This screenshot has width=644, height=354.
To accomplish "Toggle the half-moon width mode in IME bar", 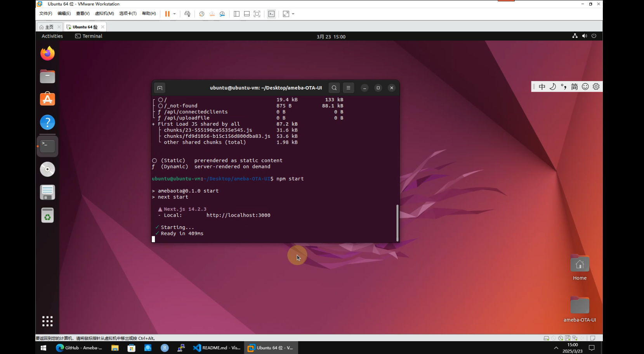I will point(553,87).
